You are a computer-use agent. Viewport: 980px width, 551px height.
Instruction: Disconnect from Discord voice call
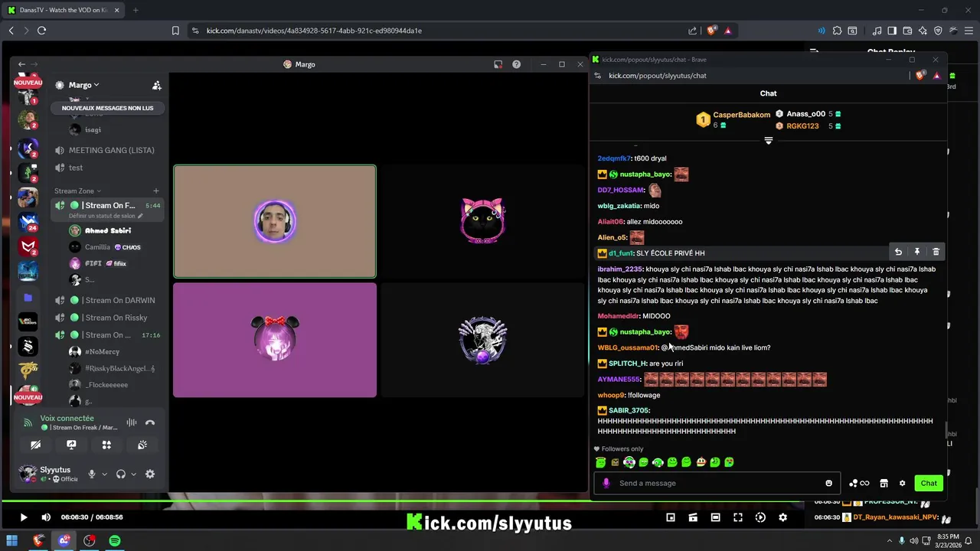[150, 422]
